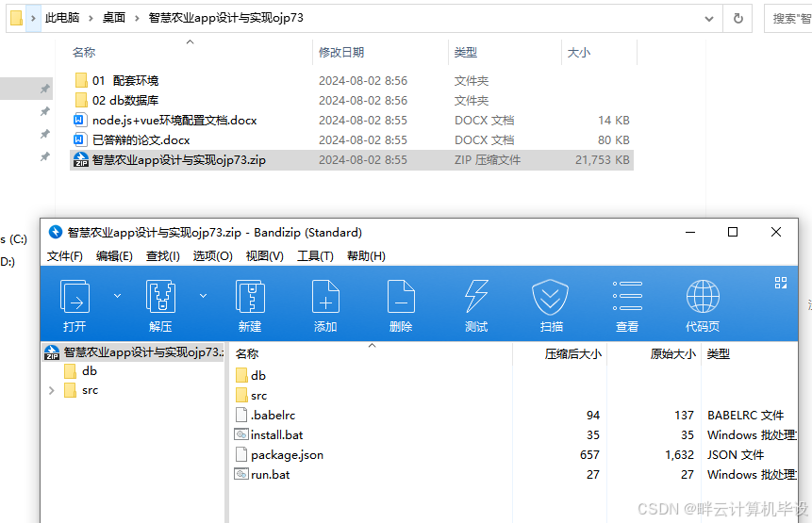This screenshot has width=812, height=523.
Task: Select the db folder in archive tree
Action: [89, 371]
